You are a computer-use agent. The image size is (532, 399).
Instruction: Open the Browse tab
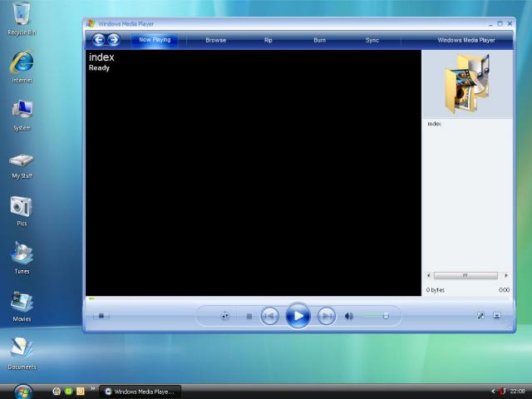click(216, 40)
